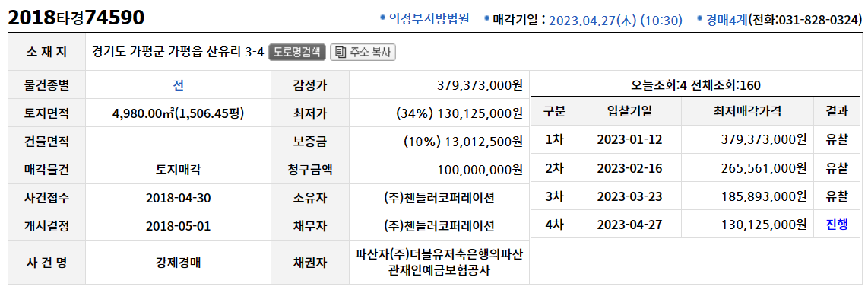
Task: Click 토지매각 value cell
Action: [179, 169]
